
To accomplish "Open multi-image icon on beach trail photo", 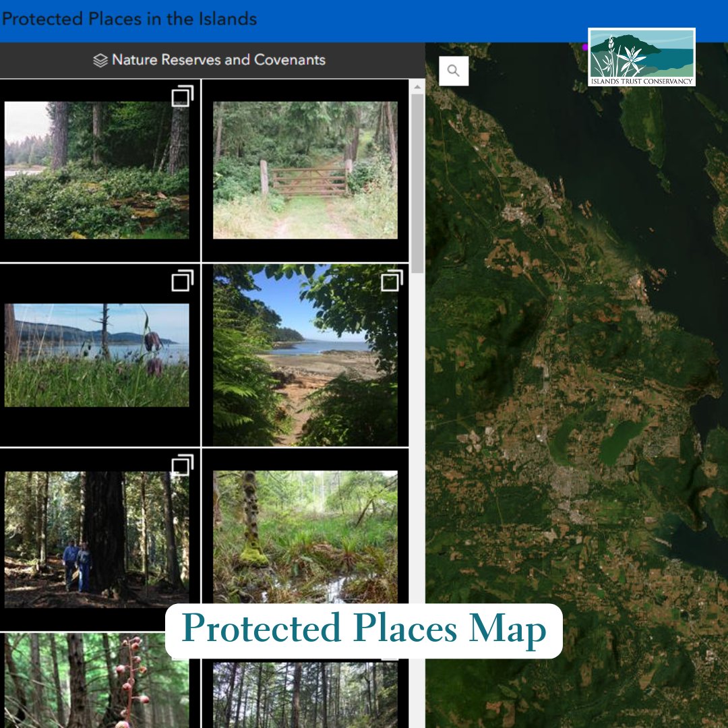I will click(x=392, y=280).
